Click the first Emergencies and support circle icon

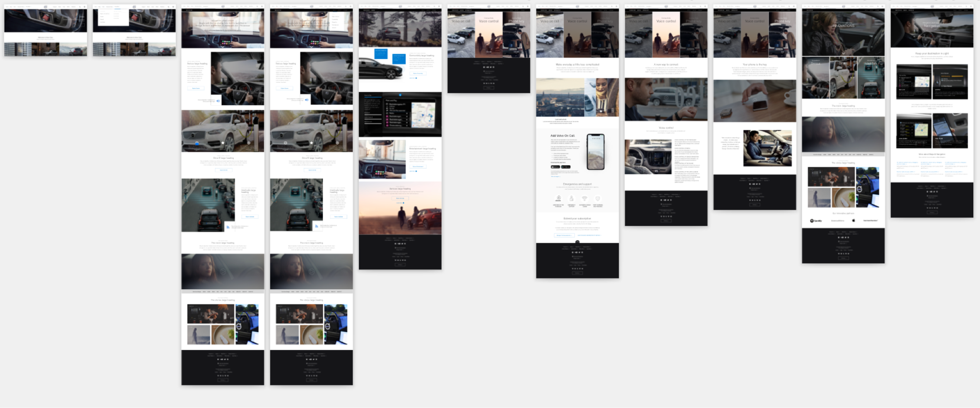click(558, 199)
